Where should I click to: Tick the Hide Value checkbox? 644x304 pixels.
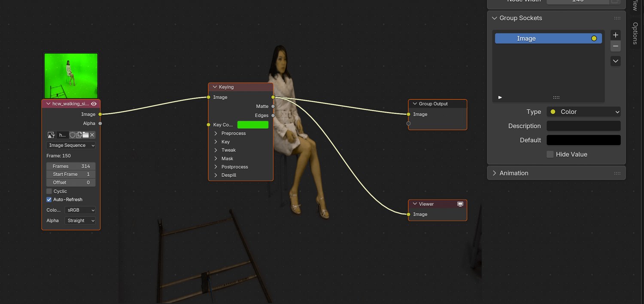(x=550, y=154)
